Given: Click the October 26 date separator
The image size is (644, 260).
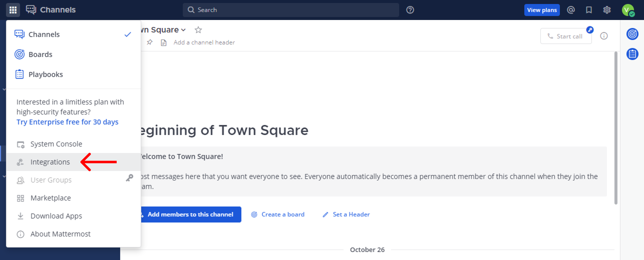Looking at the screenshot, I should pos(367,250).
